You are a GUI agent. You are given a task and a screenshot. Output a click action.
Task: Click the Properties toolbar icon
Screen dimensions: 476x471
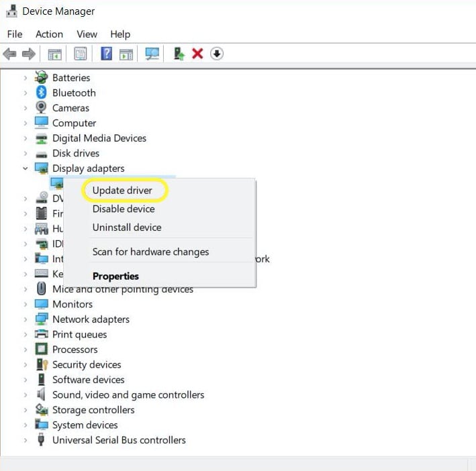[x=81, y=54]
